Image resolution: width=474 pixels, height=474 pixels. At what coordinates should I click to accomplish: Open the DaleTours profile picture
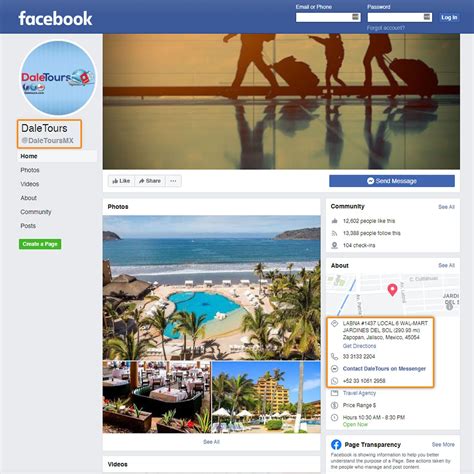tap(58, 78)
